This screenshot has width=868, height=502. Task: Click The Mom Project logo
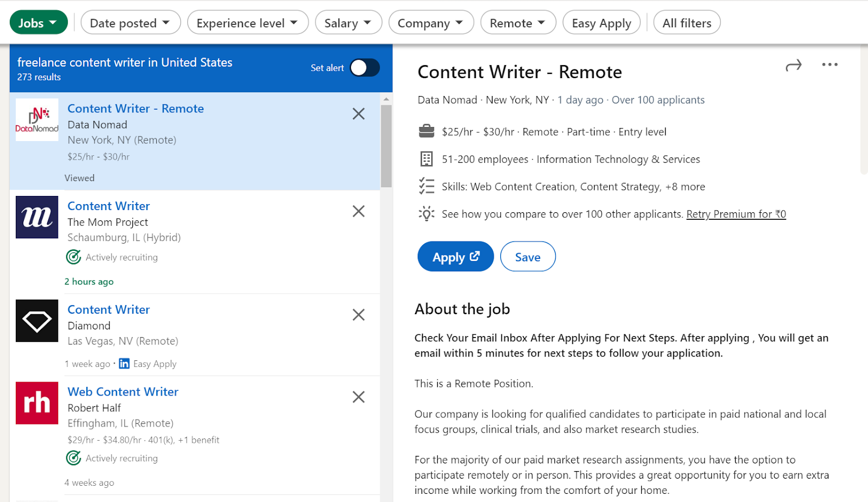37,217
